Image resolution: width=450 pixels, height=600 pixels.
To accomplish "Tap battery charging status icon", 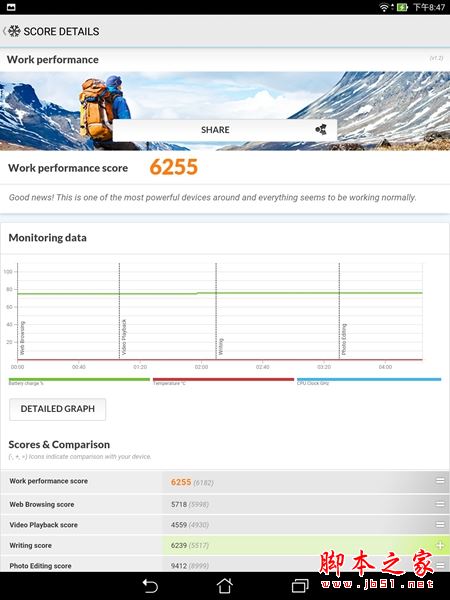I will (x=402, y=7).
